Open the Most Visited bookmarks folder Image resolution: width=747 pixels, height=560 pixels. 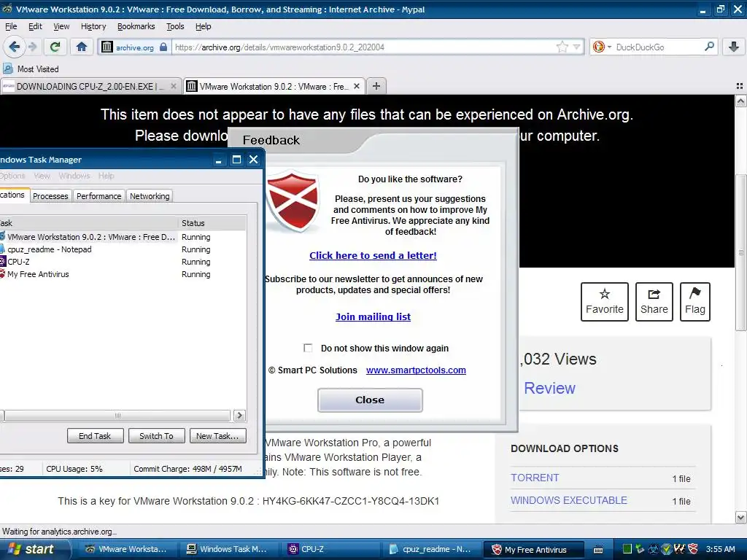tap(31, 69)
